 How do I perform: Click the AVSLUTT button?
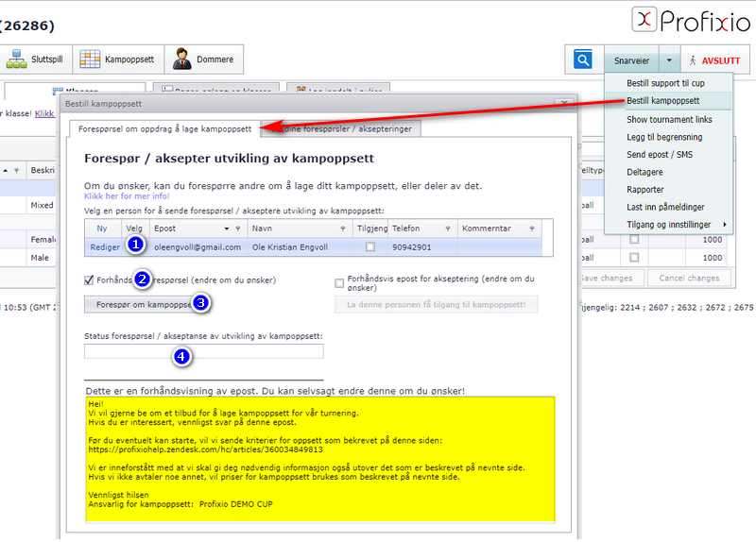pyautogui.click(x=715, y=60)
